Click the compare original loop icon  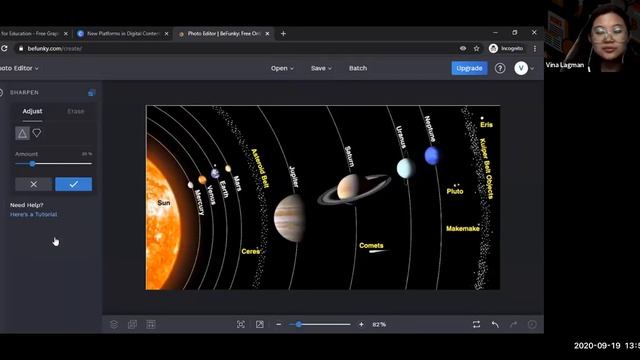point(476,324)
